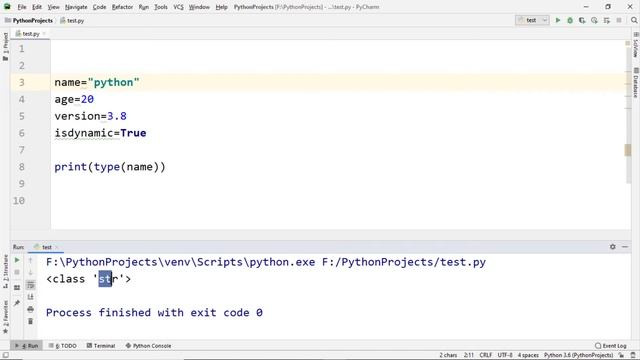Viewport: 640px width, 360px height.
Task: Click the 2:11 line position indicator
Action: click(x=469, y=355)
